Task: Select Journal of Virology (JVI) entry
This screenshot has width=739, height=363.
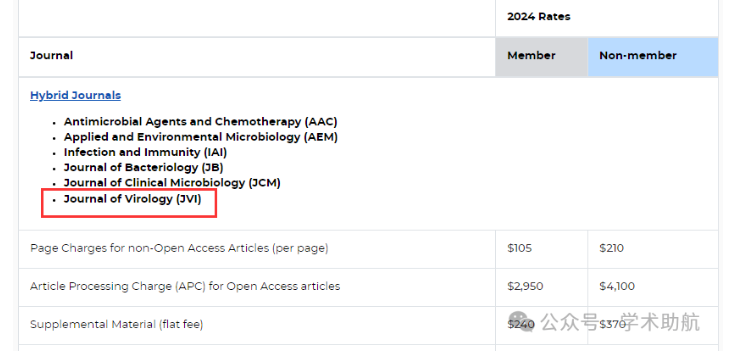Action: pyautogui.click(x=132, y=199)
